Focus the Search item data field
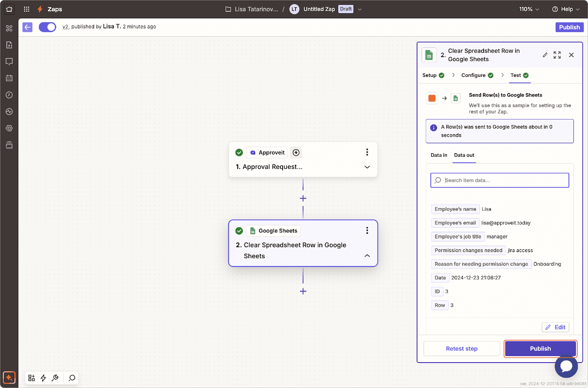Viewport: 588px width, 388px height. (499, 180)
